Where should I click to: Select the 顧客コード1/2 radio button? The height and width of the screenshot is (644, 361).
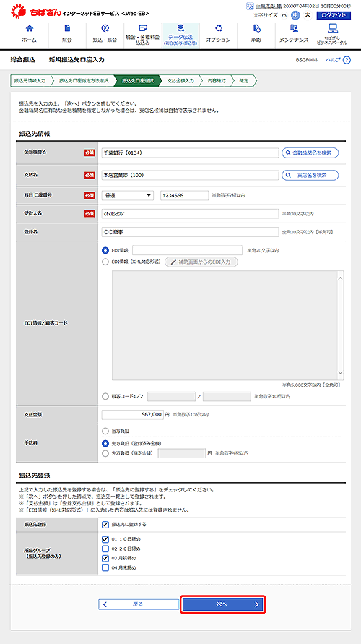tap(105, 396)
